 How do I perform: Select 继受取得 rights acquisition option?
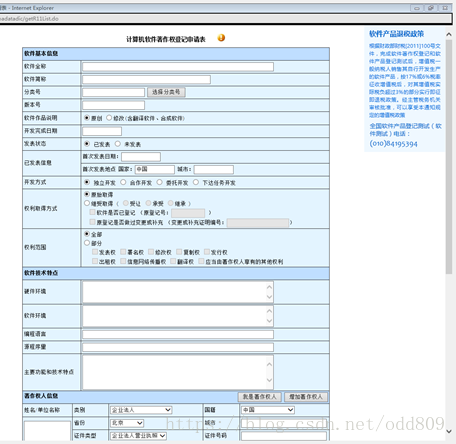click(87, 203)
